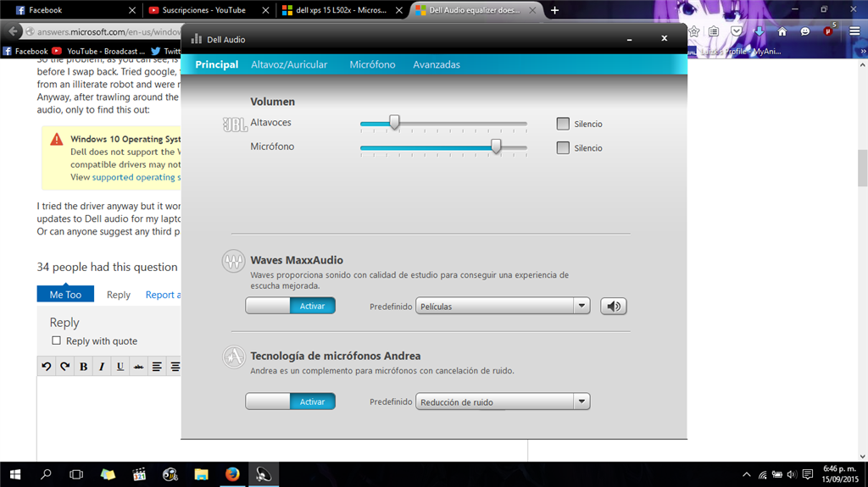Open the uBlock Origin extension icon
Screen dimensions: 868x487
828,31
